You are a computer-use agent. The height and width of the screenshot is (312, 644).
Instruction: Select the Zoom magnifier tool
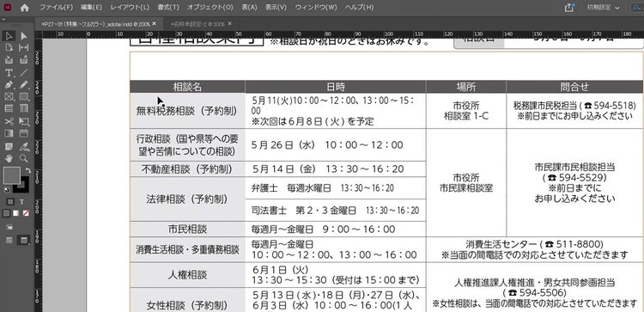coord(24,158)
